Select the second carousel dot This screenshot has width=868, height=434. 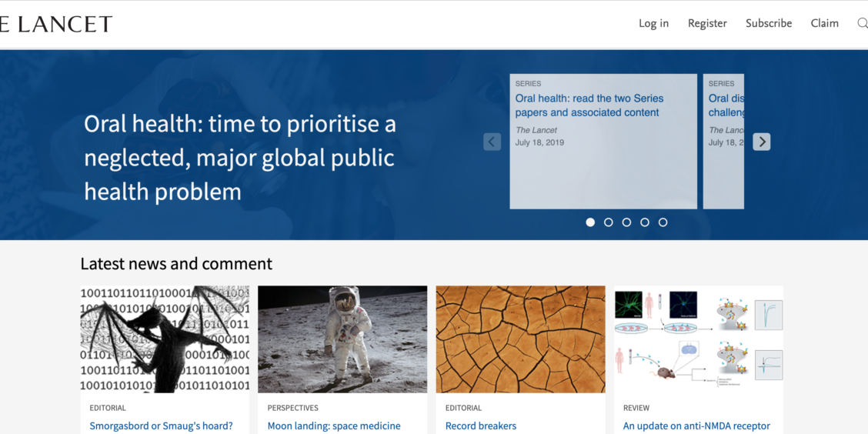pos(609,222)
